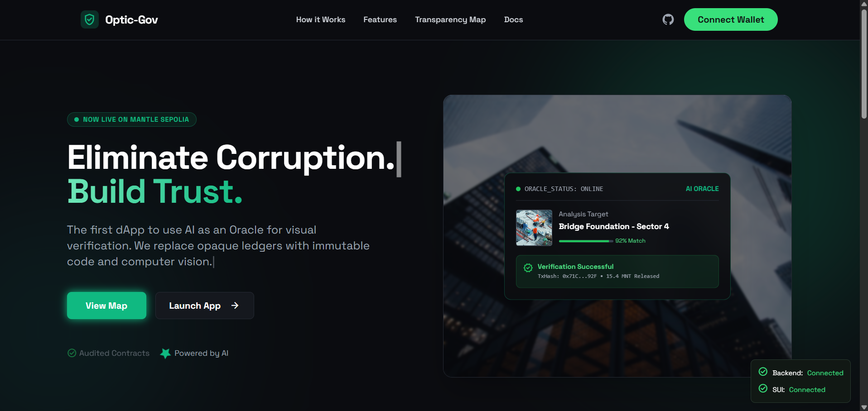
Task: Open the Docs link
Action: pyautogui.click(x=513, y=19)
